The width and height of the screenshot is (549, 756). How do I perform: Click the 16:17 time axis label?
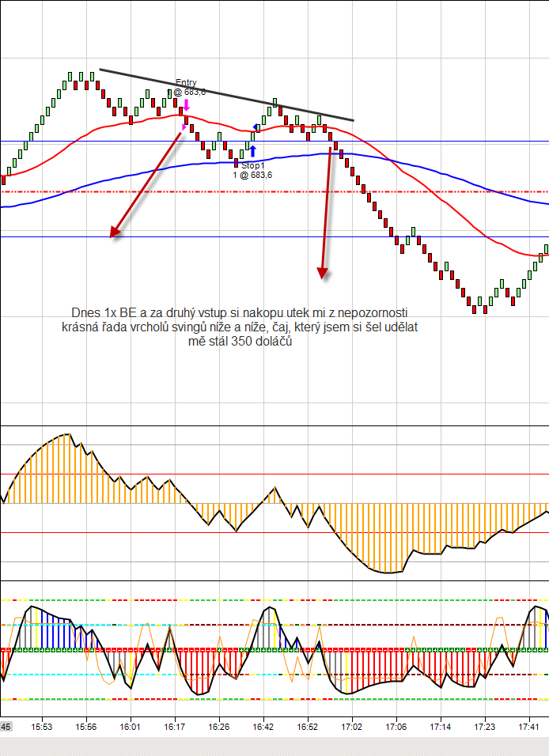pyautogui.click(x=175, y=727)
